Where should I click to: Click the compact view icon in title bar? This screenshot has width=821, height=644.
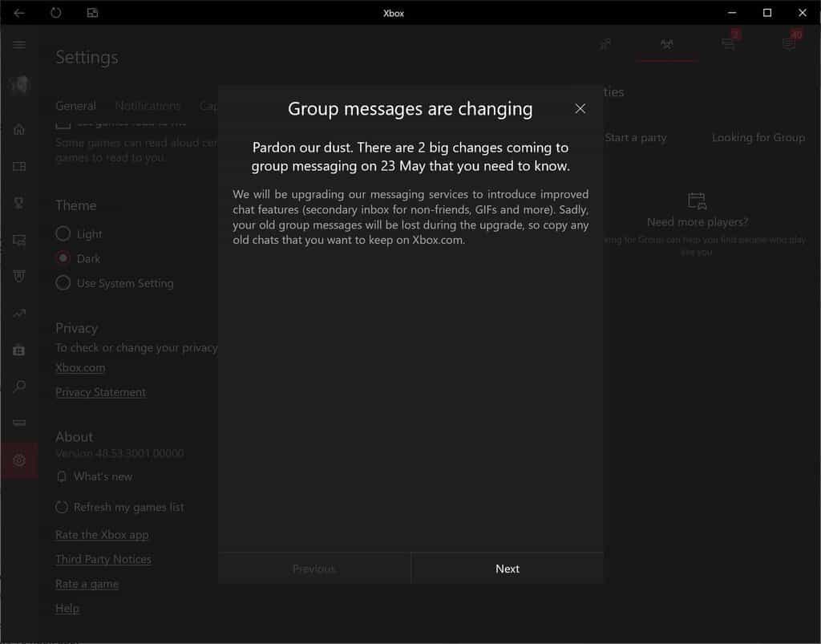coord(92,13)
